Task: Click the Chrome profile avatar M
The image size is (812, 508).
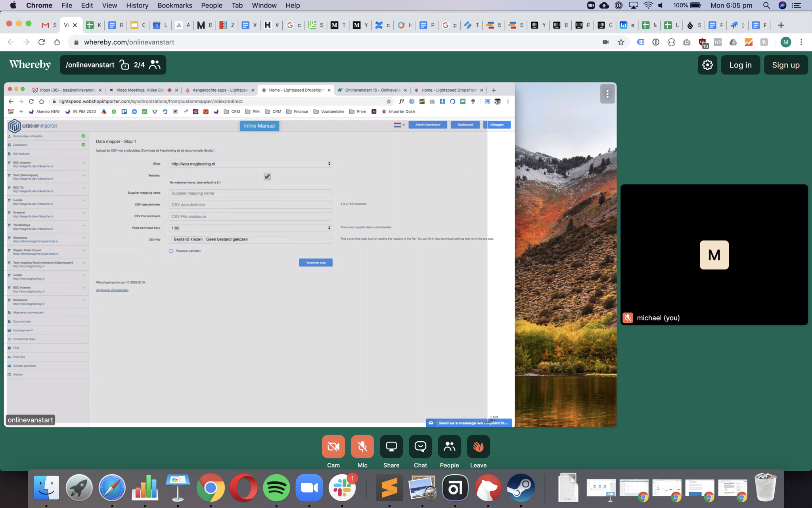Action: coord(785,42)
